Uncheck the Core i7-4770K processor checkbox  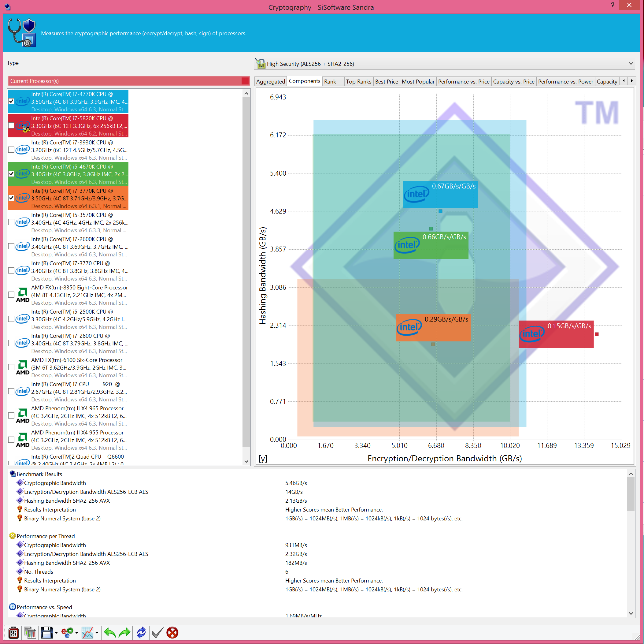click(11, 101)
